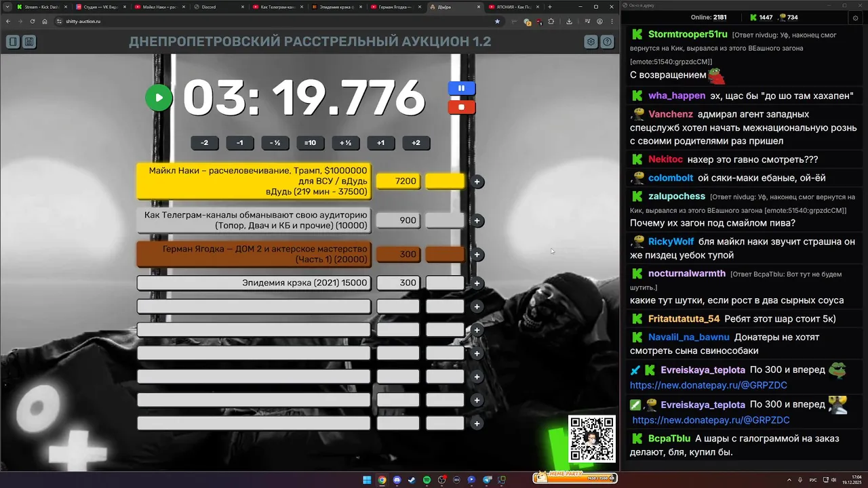Open donatepay link in Evreiskaya_teplota's first message
The height and width of the screenshot is (488, 868).
pos(708,385)
